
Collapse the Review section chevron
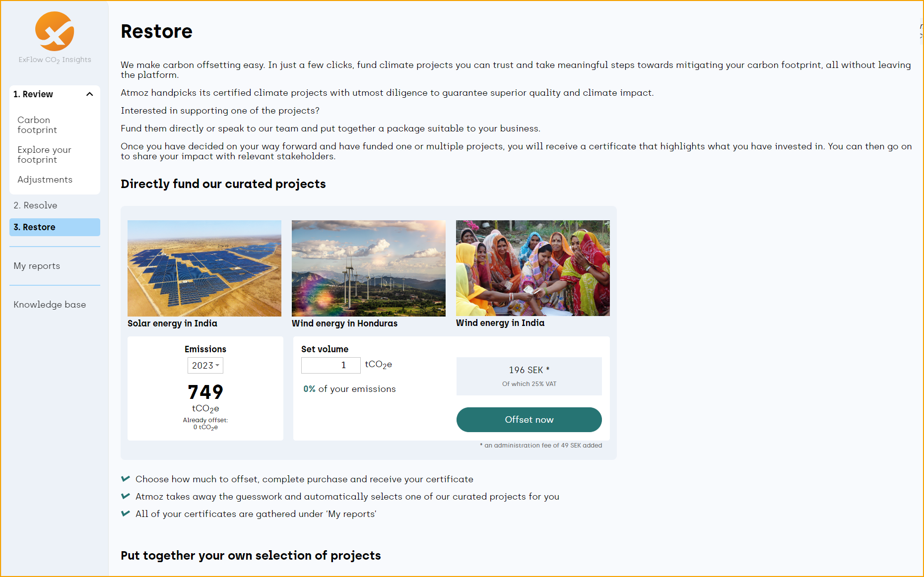(x=90, y=94)
